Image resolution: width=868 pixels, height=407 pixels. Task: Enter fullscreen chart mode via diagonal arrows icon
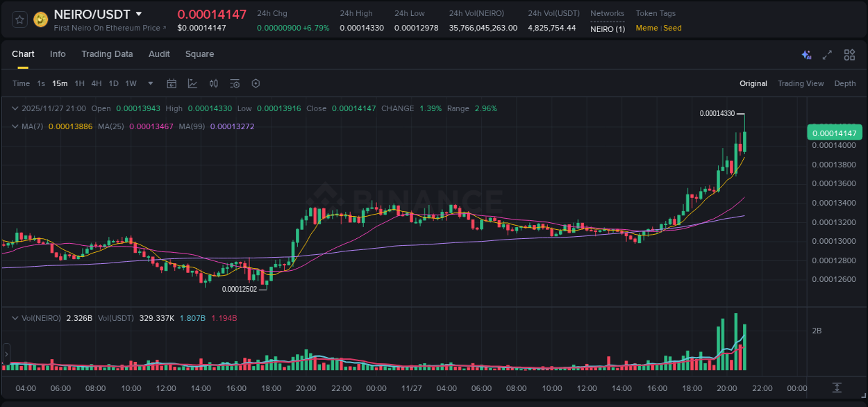pos(827,54)
